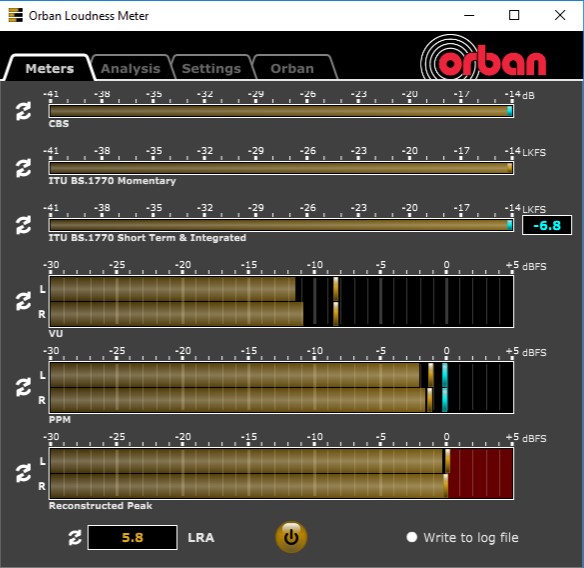Screen dimensions: 584x568
Task: Close the Orban Loudness Meter window
Action: tap(560, 15)
